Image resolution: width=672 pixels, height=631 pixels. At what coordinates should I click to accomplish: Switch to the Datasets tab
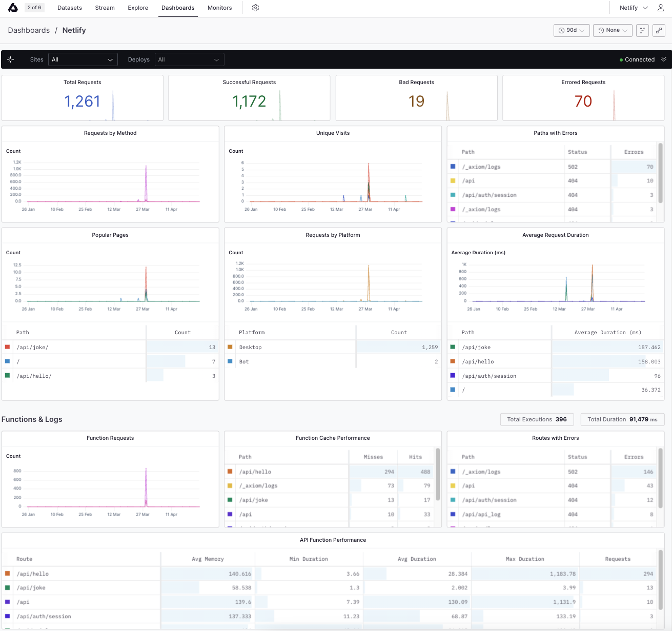pos(70,8)
